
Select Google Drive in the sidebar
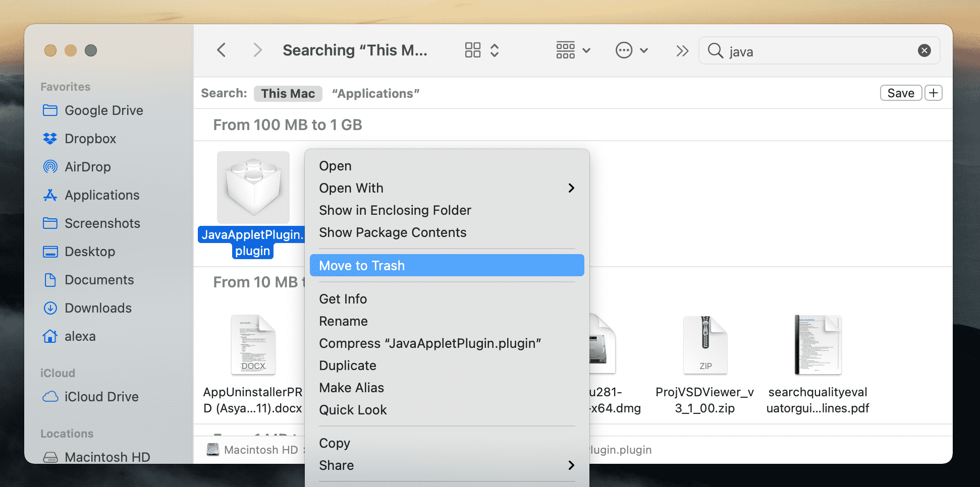103,110
